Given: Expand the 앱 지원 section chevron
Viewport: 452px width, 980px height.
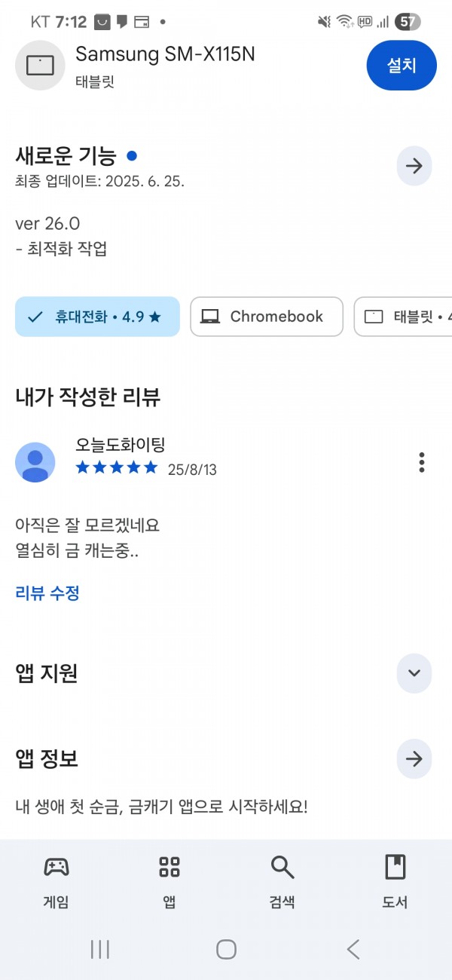Looking at the screenshot, I should [x=414, y=673].
